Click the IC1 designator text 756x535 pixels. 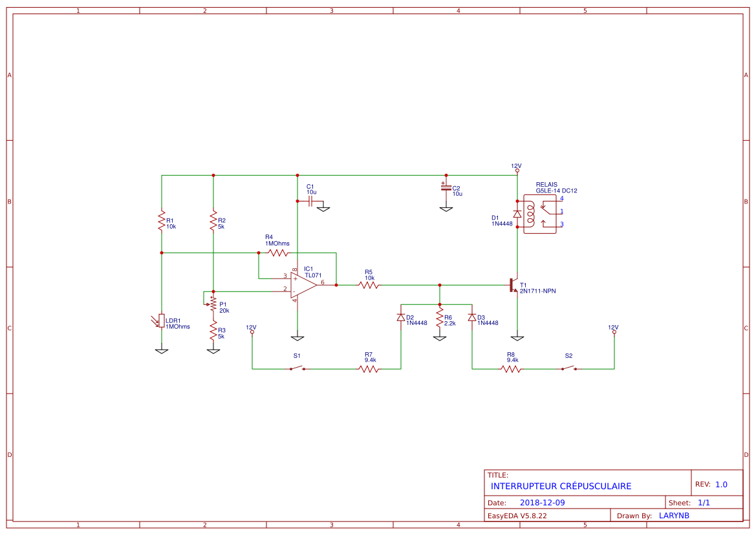click(x=308, y=269)
